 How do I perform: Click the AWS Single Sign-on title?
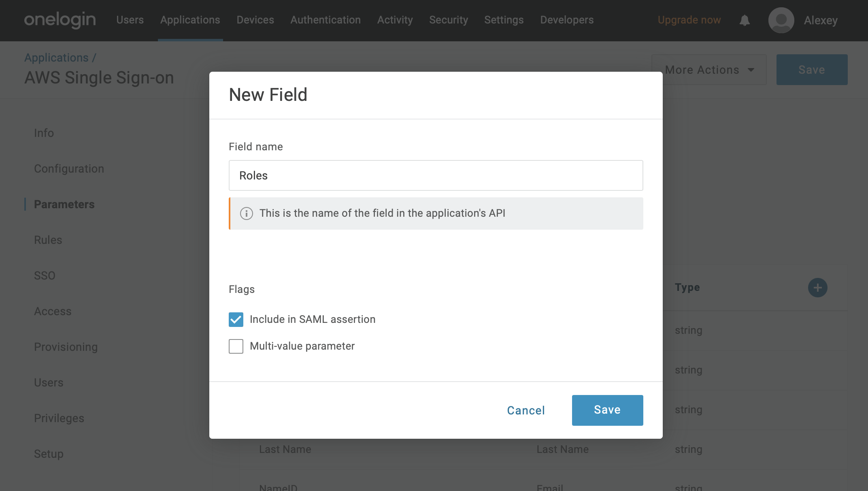99,77
